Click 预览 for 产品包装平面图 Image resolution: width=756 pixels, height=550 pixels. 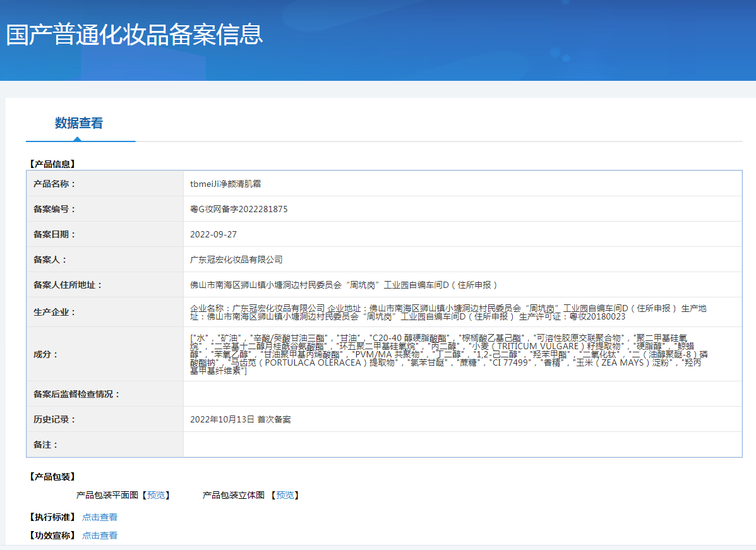(x=155, y=495)
